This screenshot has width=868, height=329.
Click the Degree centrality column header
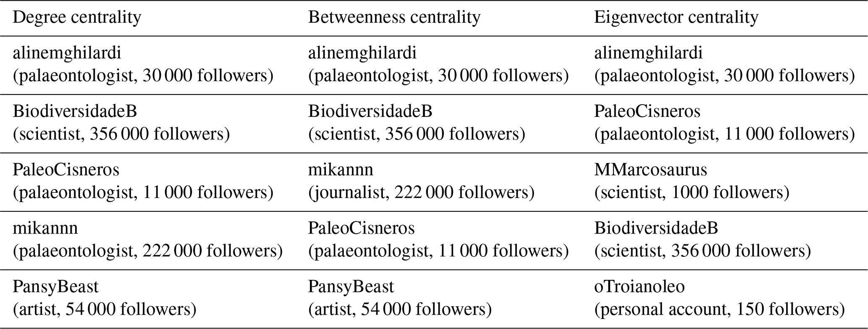click(x=77, y=18)
